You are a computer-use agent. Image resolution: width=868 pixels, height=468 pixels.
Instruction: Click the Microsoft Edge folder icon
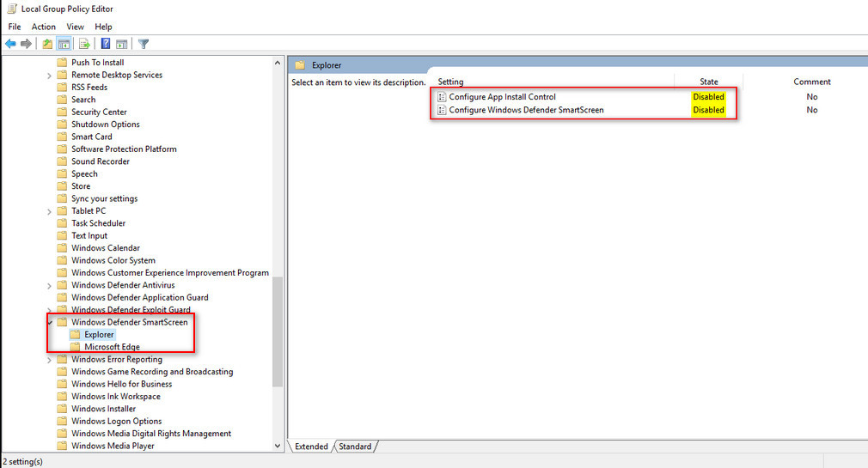pos(75,347)
